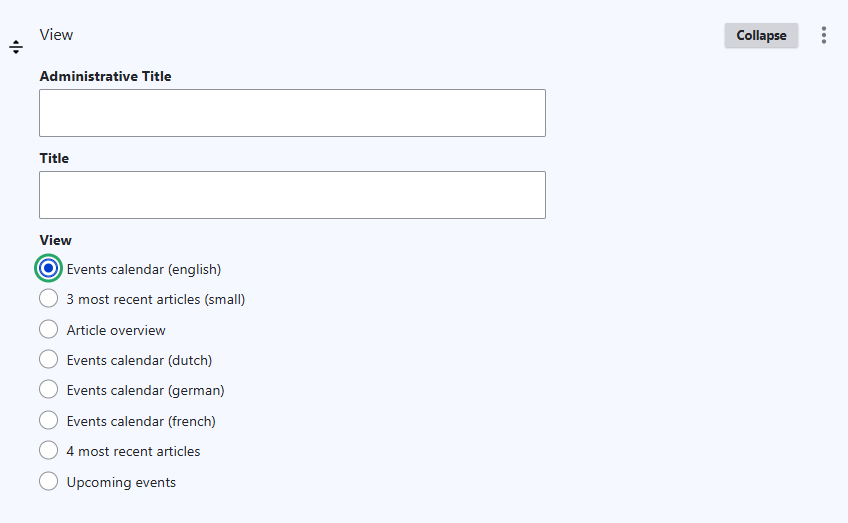Click the bold Administrative Title label
Image resolution: width=848 pixels, height=523 pixels.
[x=105, y=76]
